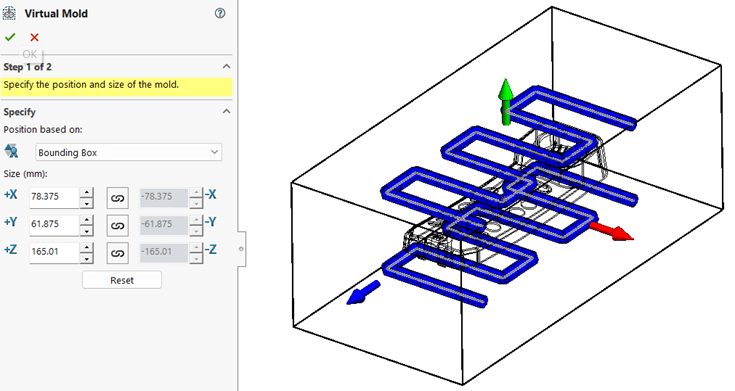The image size is (735, 391).
Task: Increase the +X value with up arrow
Action: 86,192
